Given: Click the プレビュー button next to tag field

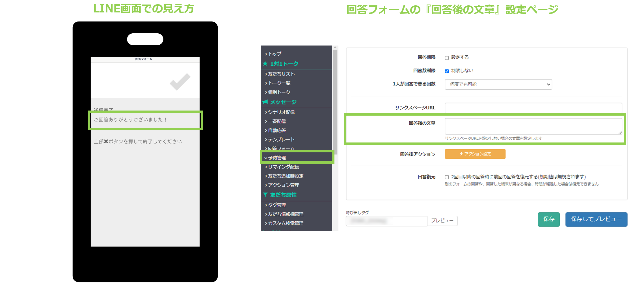Looking at the screenshot, I should click(442, 221).
